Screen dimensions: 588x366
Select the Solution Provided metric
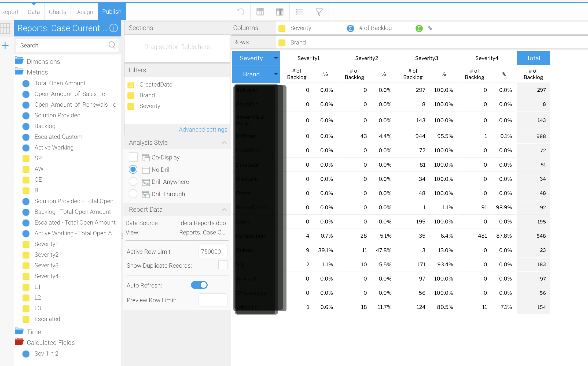pyautogui.click(x=57, y=115)
